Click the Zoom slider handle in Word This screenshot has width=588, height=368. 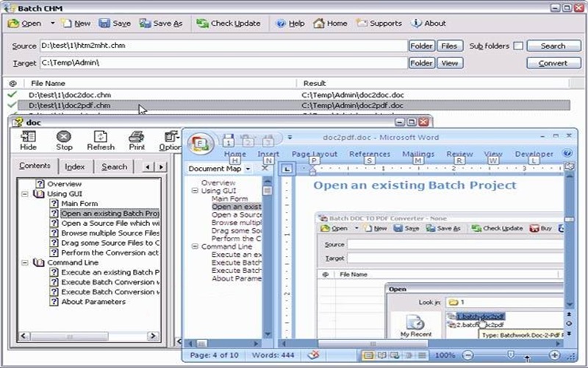pyautogui.click(x=510, y=355)
